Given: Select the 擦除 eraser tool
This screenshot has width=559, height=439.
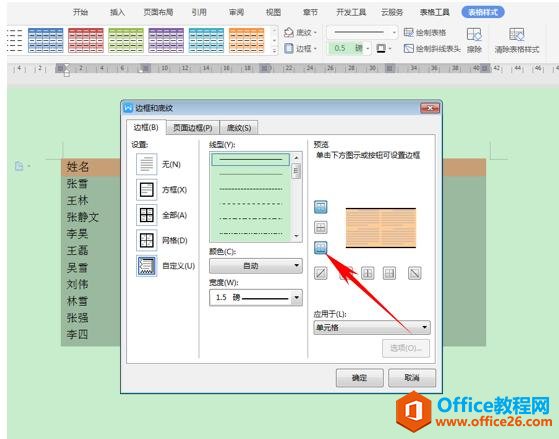Looking at the screenshot, I should coord(474,40).
